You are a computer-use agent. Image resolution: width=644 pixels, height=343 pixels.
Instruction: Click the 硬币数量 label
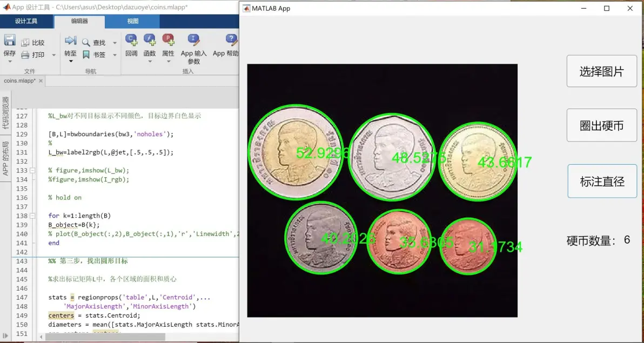[592, 241]
